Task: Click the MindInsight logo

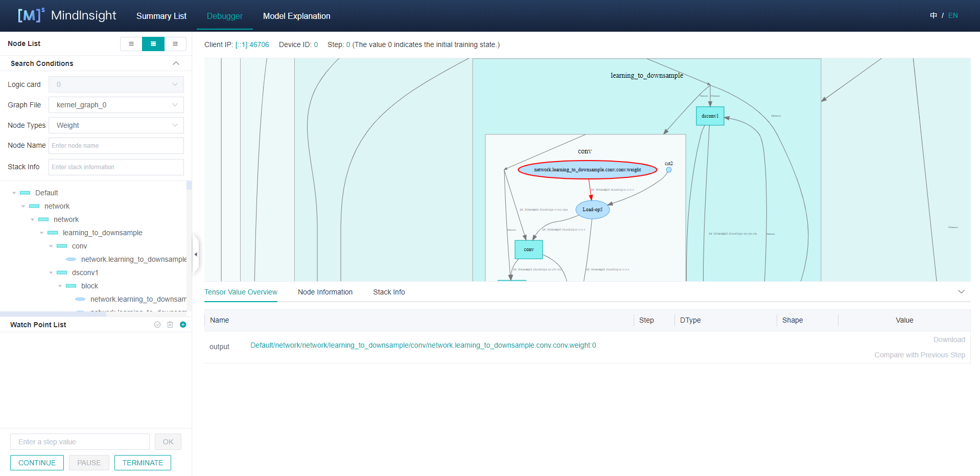Action: coord(67,15)
